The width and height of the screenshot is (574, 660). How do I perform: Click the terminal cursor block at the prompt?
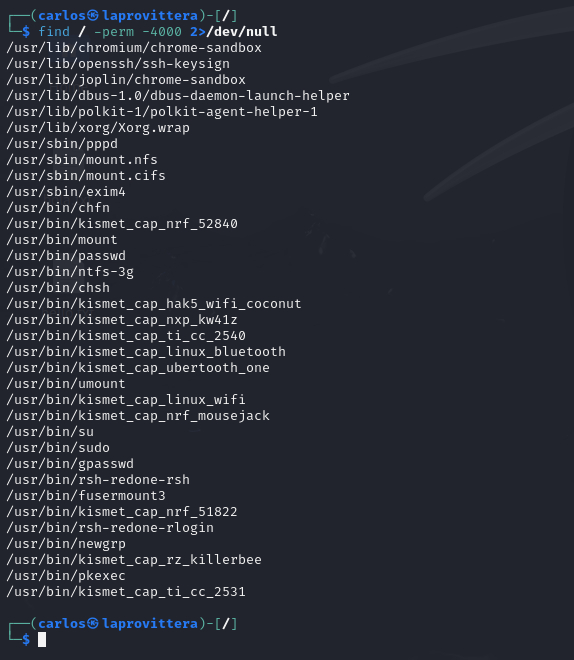point(42,640)
